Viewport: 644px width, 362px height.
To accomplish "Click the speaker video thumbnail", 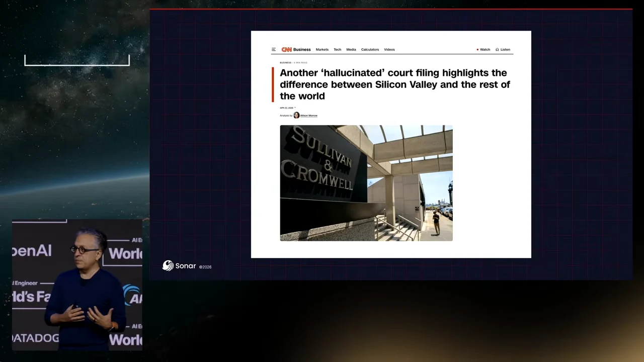I will 77,285.
